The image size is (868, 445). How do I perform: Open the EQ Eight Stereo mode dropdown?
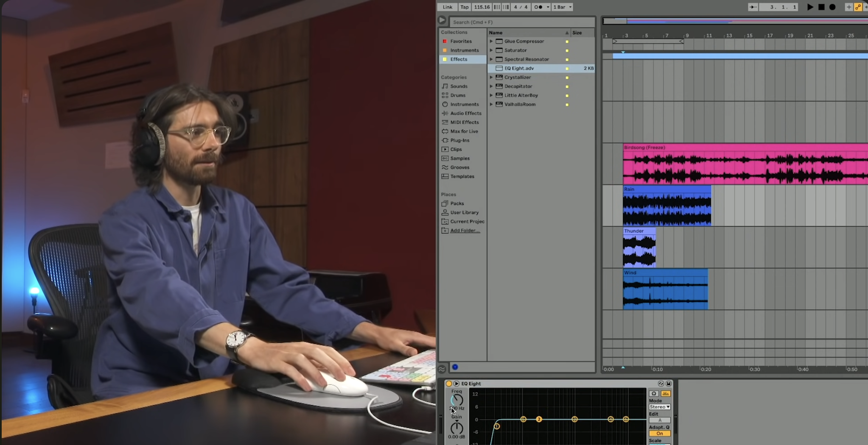tap(659, 407)
